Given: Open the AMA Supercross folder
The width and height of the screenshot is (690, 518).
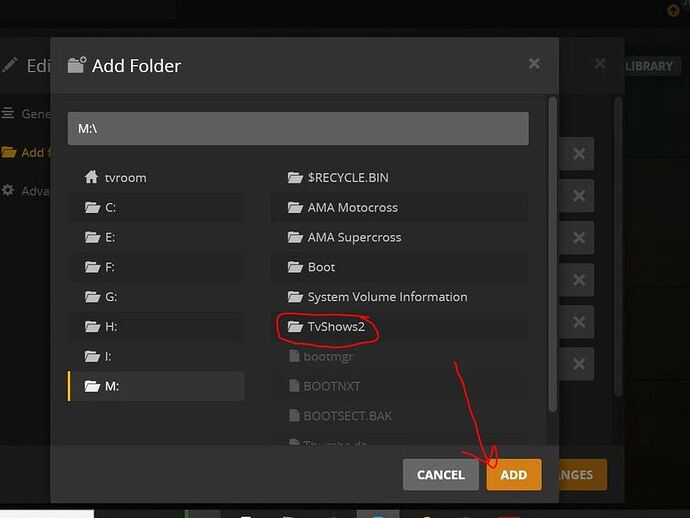Looking at the screenshot, I should (400, 237).
